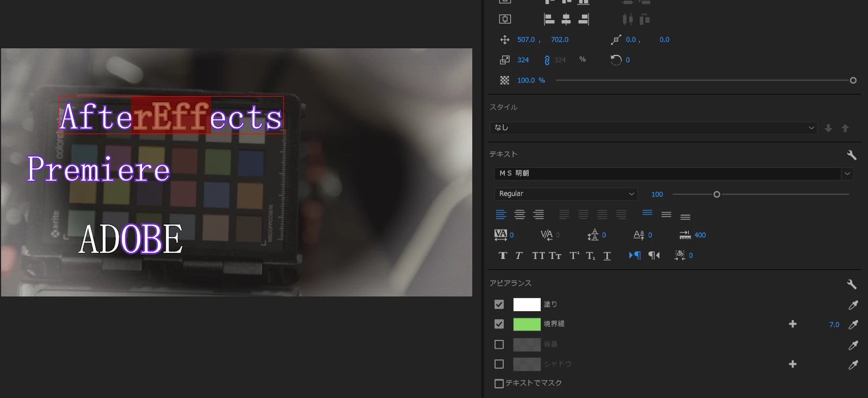This screenshot has width=868, height=398.
Task: Open the style dropdown showing なし
Action: click(654, 128)
